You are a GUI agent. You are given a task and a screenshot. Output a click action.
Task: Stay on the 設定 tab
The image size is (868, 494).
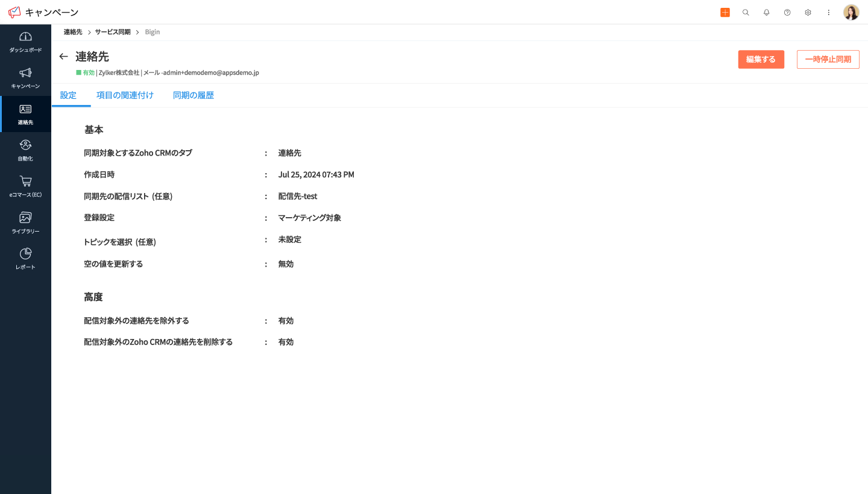68,95
